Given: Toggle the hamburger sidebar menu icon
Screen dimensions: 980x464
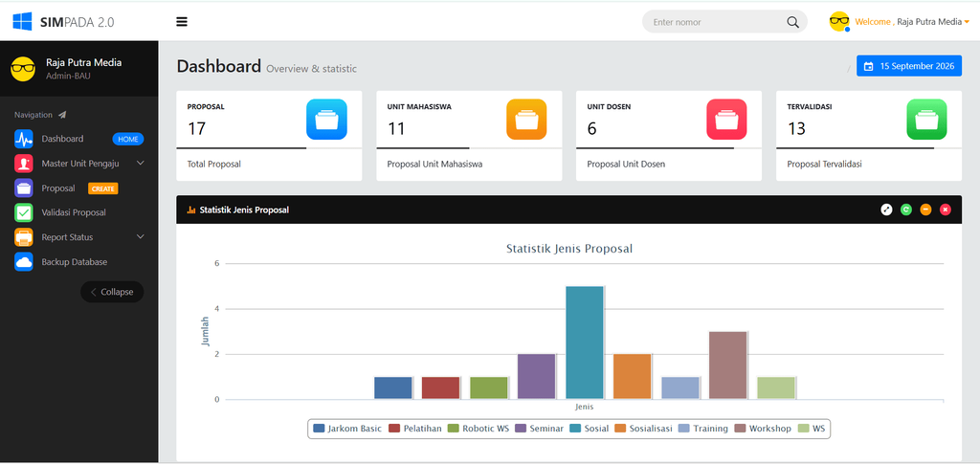Looking at the screenshot, I should (x=182, y=22).
